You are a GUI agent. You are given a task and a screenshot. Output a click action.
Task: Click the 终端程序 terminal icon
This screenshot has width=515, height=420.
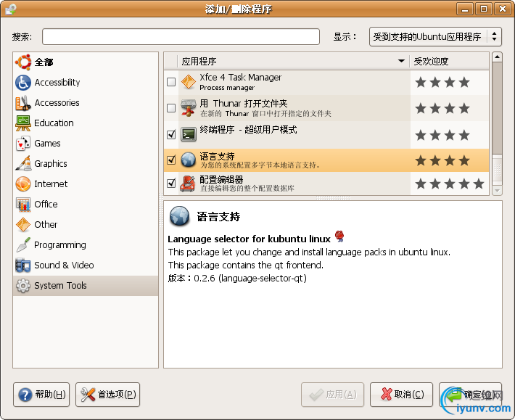point(189,134)
